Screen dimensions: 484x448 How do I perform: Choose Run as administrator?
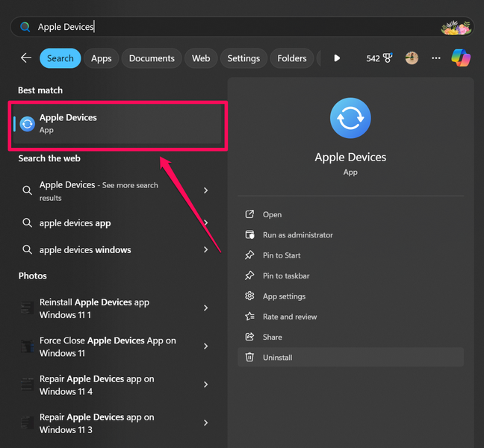coord(297,235)
